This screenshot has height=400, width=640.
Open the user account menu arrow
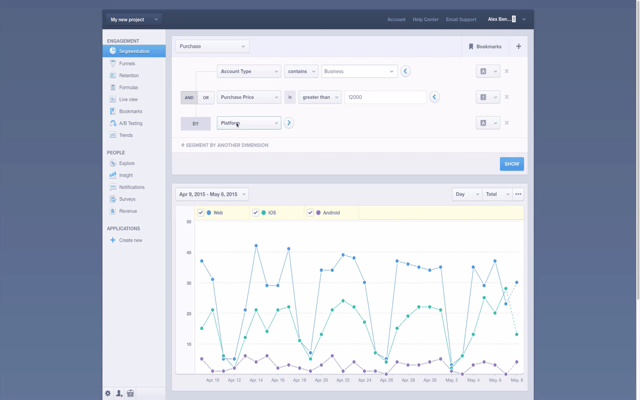(x=524, y=19)
